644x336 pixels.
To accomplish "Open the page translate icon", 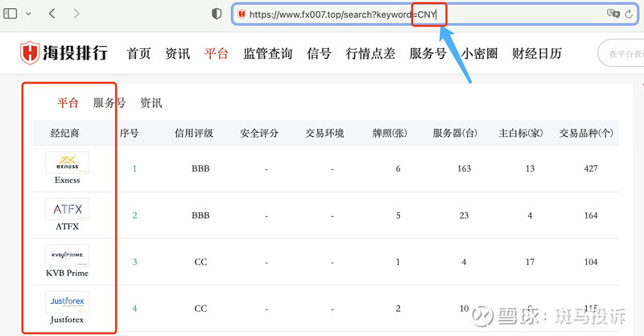I will coord(613,14).
